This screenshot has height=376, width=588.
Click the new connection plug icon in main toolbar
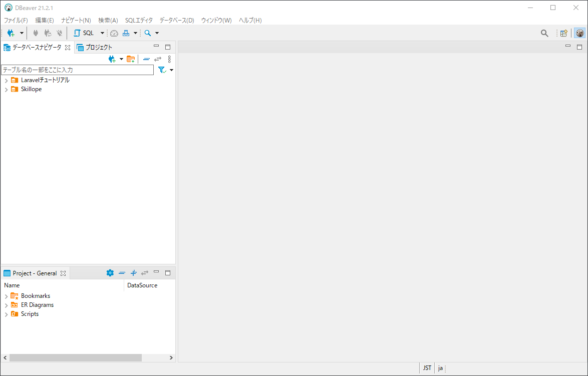pyautogui.click(x=11, y=33)
